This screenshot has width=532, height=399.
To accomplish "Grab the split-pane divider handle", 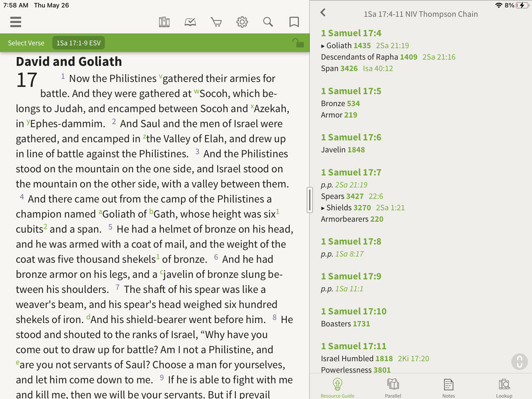I will click(310, 199).
